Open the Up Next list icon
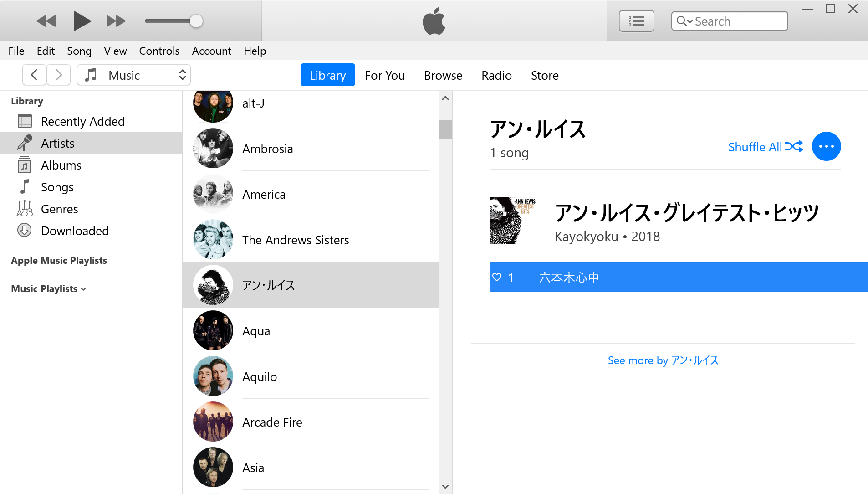Screen dimensions: 868x494 (x=637, y=21)
